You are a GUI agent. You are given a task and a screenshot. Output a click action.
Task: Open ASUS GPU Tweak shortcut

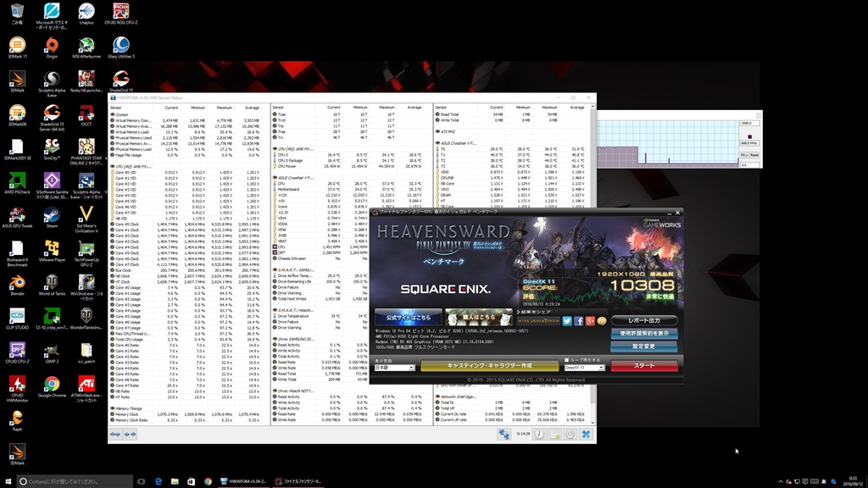tap(17, 218)
